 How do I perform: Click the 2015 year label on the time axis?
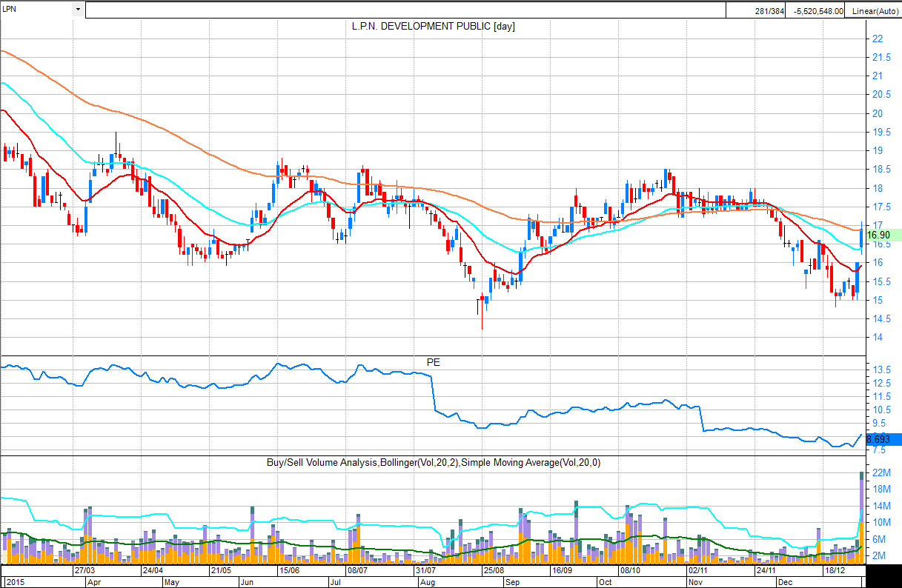tap(13, 582)
